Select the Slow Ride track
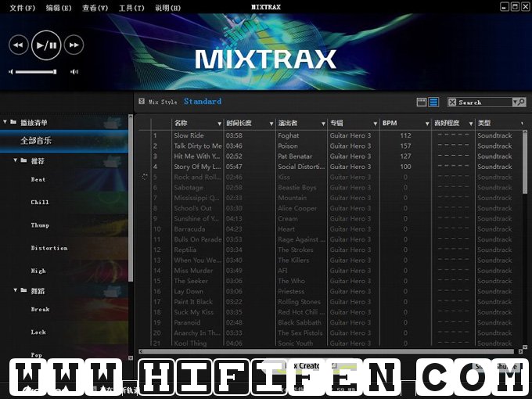532x399 pixels. 189,135
